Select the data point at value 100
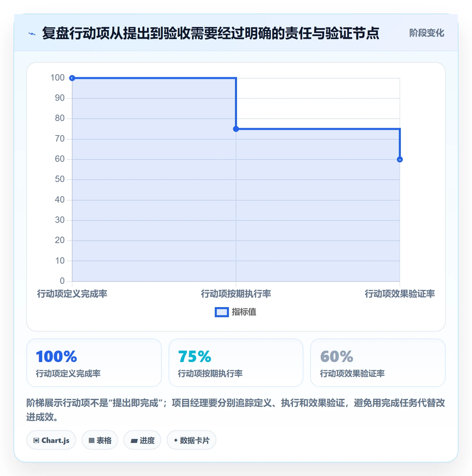Image resolution: width=472 pixels, height=476 pixels. (72, 78)
